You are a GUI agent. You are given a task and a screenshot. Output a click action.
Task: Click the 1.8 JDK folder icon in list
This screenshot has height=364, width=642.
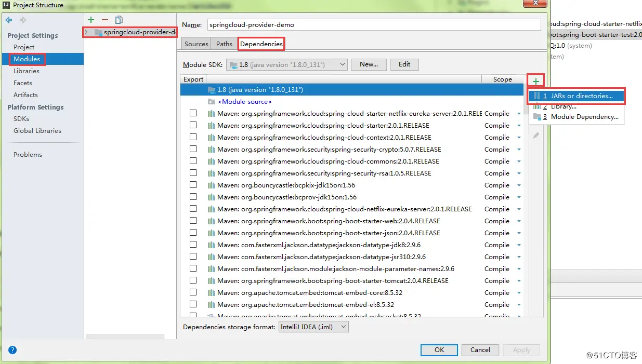(212, 90)
